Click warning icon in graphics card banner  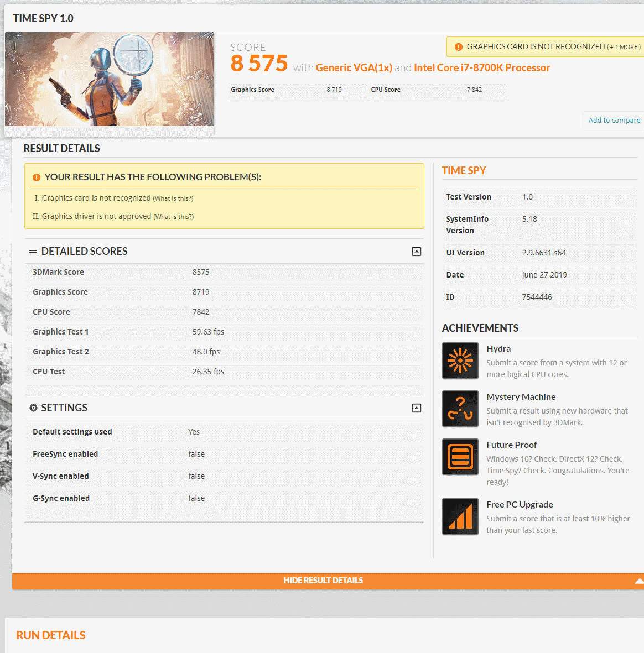pyautogui.click(x=458, y=47)
